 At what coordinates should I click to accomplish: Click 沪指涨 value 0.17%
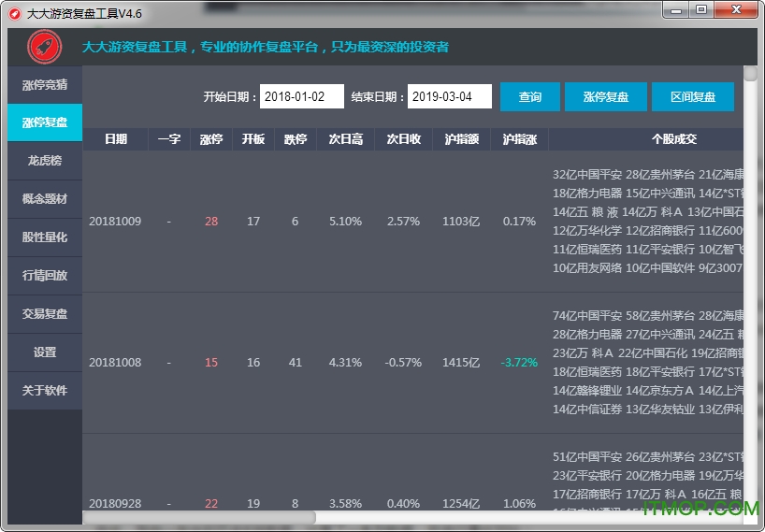coord(519,222)
